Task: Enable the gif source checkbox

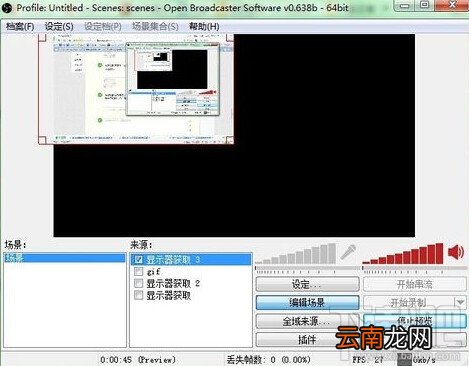Action: click(x=139, y=271)
